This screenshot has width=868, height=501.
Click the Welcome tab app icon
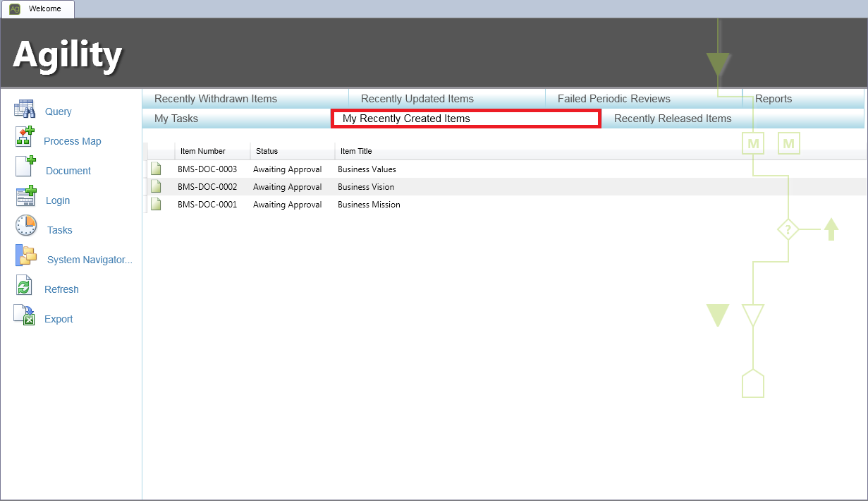(x=15, y=9)
